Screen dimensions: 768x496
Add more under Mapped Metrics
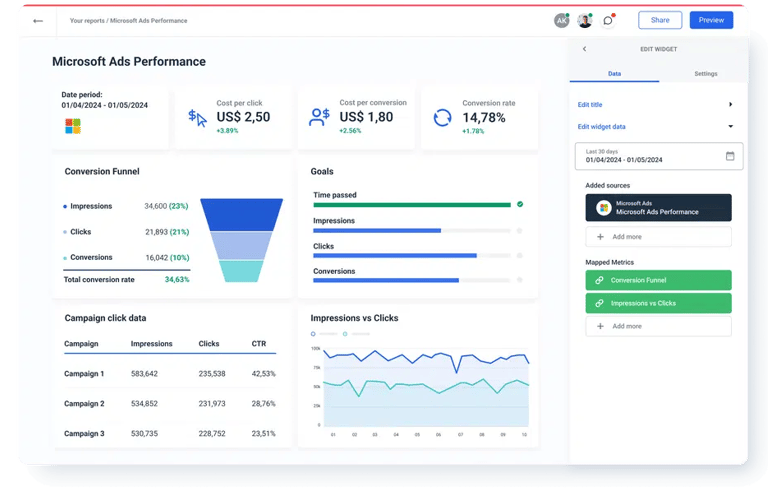658,326
